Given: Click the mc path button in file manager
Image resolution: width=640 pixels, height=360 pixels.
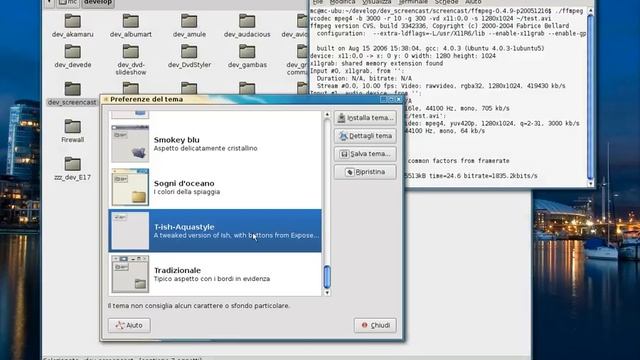Looking at the screenshot, I should pyautogui.click(x=68, y=3).
